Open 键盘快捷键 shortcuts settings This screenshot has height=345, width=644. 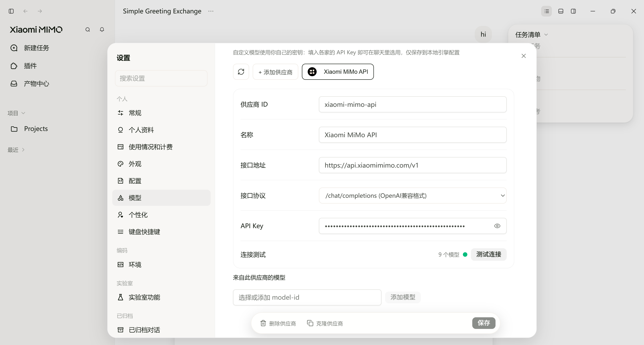coord(161,232)
